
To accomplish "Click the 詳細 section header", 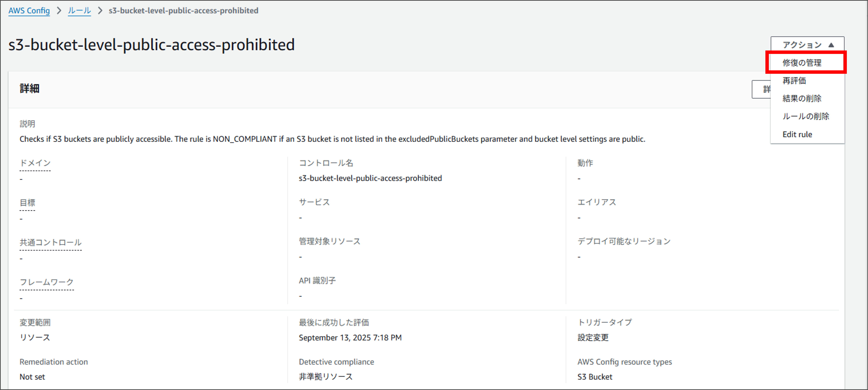I will click(29, 89).
